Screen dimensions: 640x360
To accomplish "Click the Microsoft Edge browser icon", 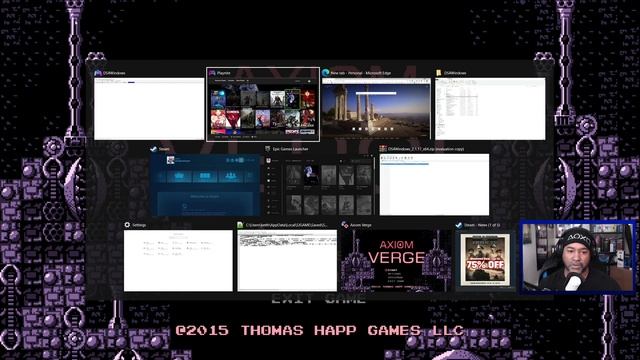I will click(x=326, y=73).
